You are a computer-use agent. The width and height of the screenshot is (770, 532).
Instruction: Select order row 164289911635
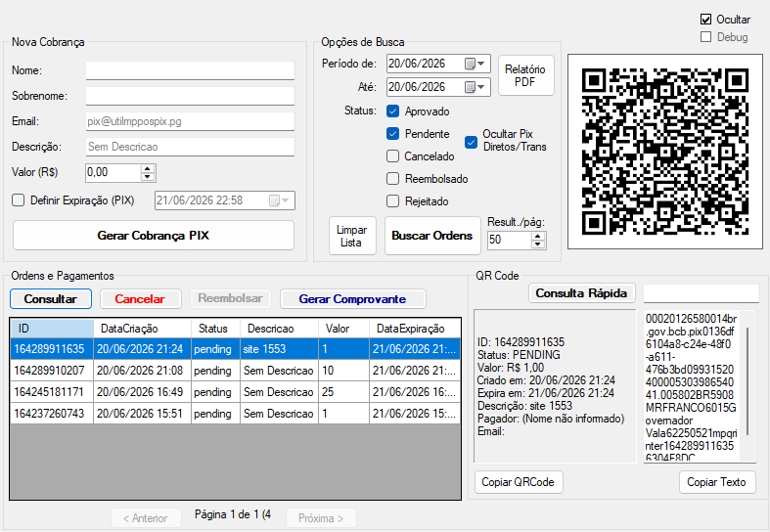[235, 349]
